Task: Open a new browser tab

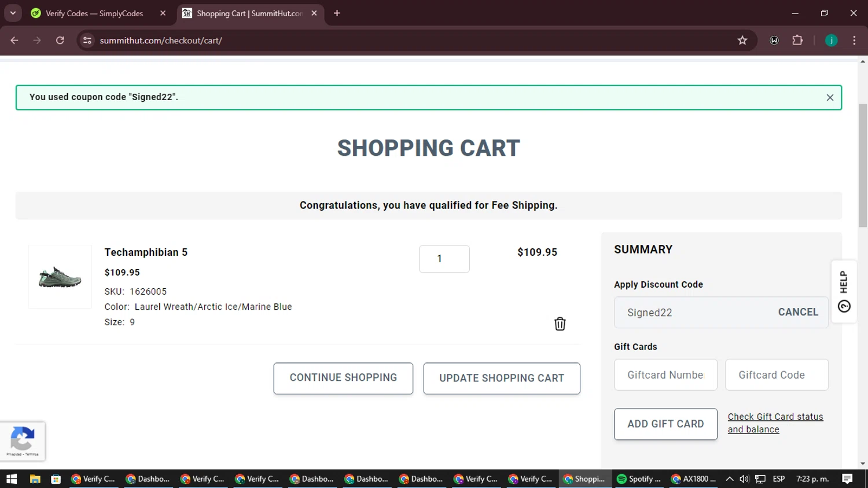Action: [x=337, y=13]
